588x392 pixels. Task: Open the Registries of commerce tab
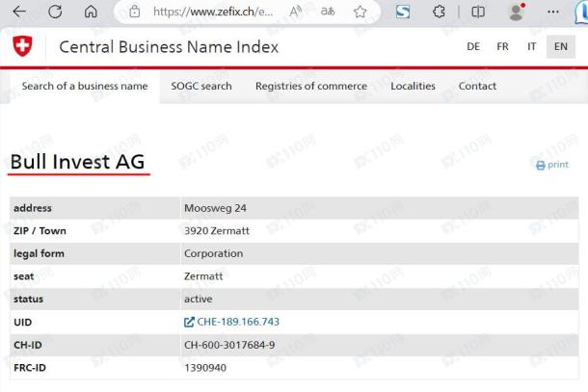click(311, 86)
